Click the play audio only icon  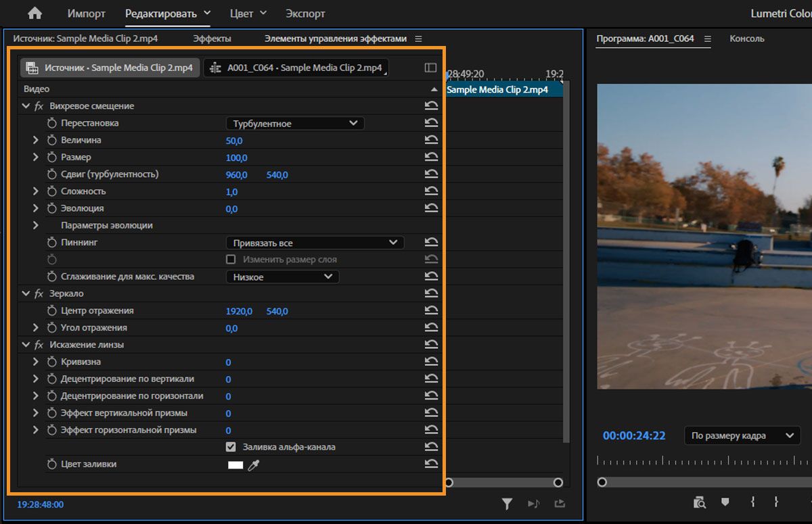pyautogui.click(x=534, y=503)
